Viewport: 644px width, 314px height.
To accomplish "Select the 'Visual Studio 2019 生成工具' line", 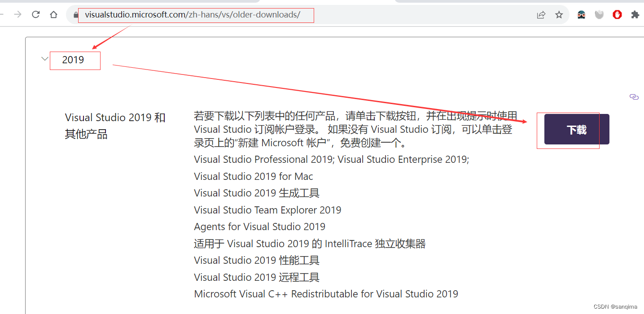I will coord(257,193).
